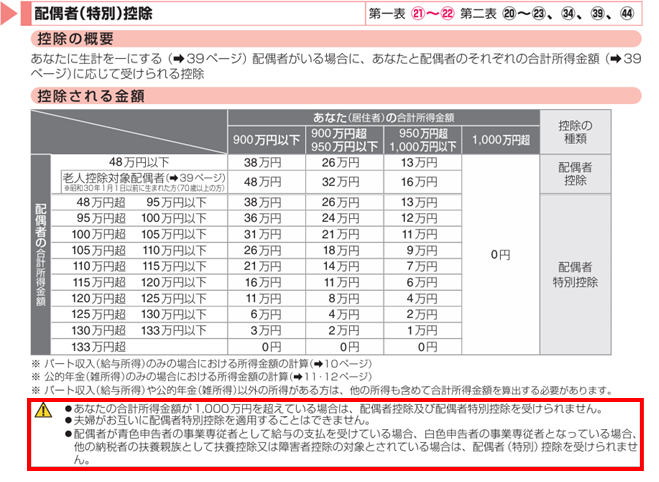659x482 pixels.
Task: Click the 95万円超 100万円以下 row label
Action: pyautogui.click(x=139, y=218)
